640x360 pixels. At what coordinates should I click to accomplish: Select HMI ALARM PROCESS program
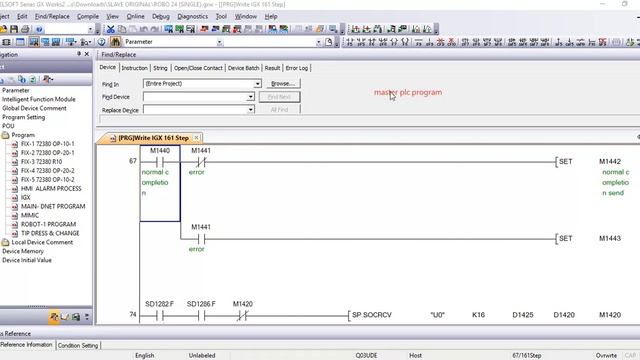coord(51,188)
